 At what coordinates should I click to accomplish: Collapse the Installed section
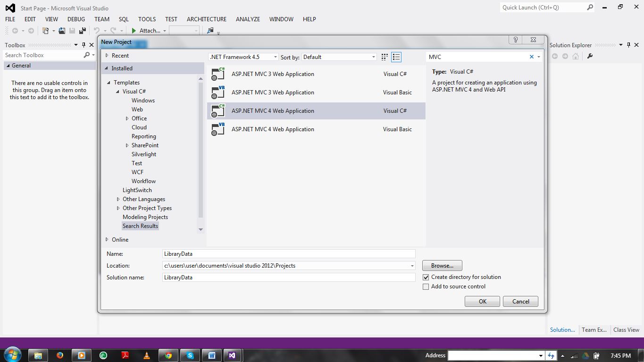coord(107,68)
